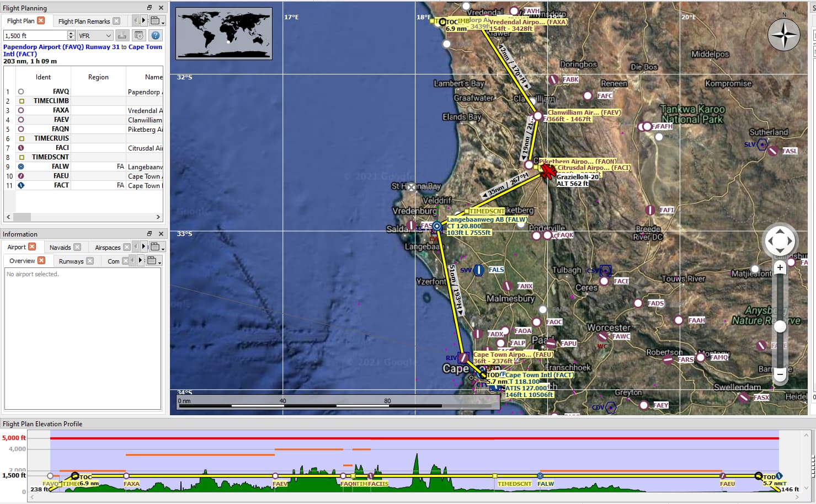Click the map zoom slider handle
This screenshot has height=504, width=816.
(x=780, y=326)
